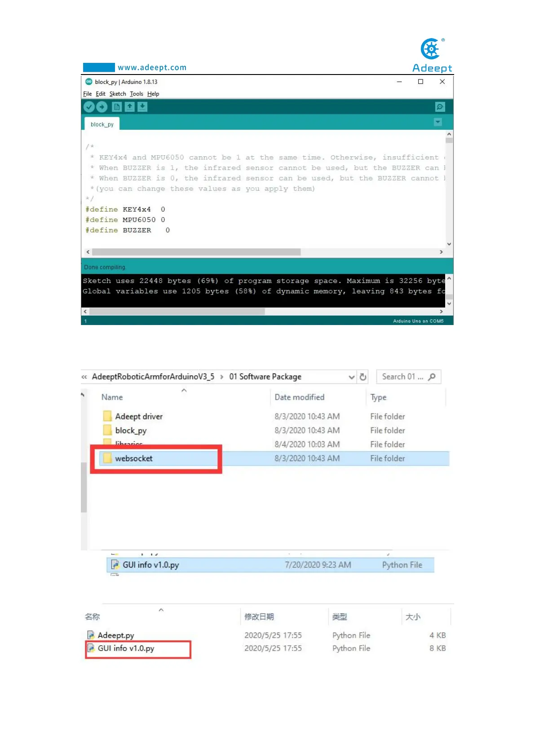Click AdeeptRoboticArmforArduinoV3_5 breadcrumb
The width and height of the screenshot is (535, 756).
tap(153, 377)
